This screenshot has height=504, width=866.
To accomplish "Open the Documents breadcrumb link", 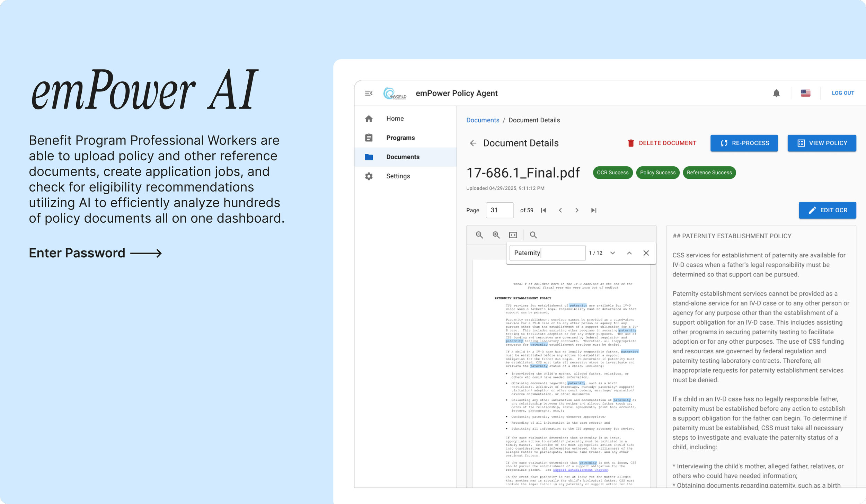I will [x=483, y=120].
